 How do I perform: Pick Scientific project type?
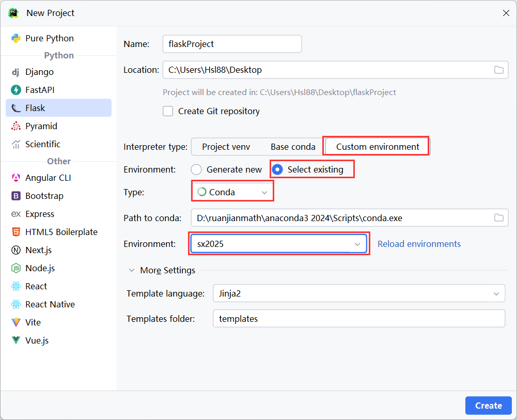coord(59,144)
